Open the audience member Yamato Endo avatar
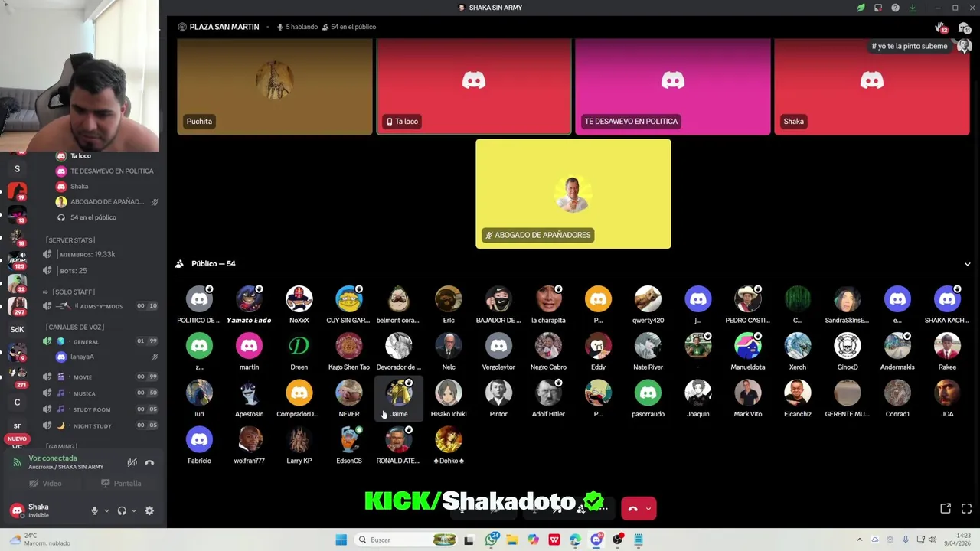Viewport: 980px width, 551px height. 249,299
